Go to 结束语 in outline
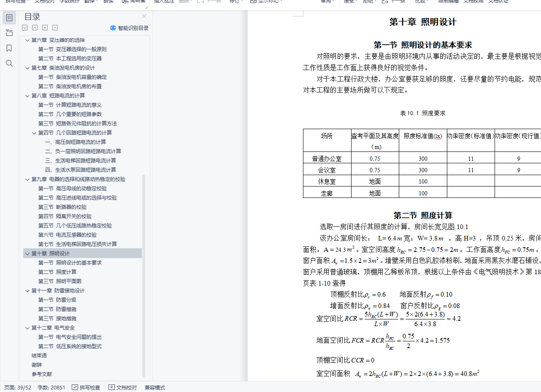The image size is (541, 392). pos(39,356)
